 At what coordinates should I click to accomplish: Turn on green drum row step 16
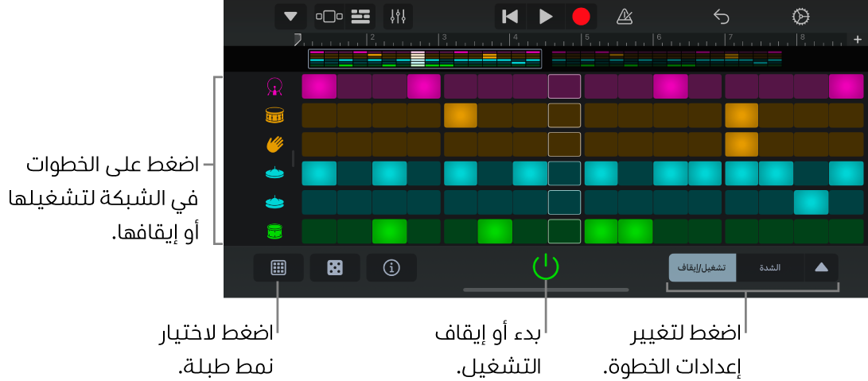tap(847, 231)
